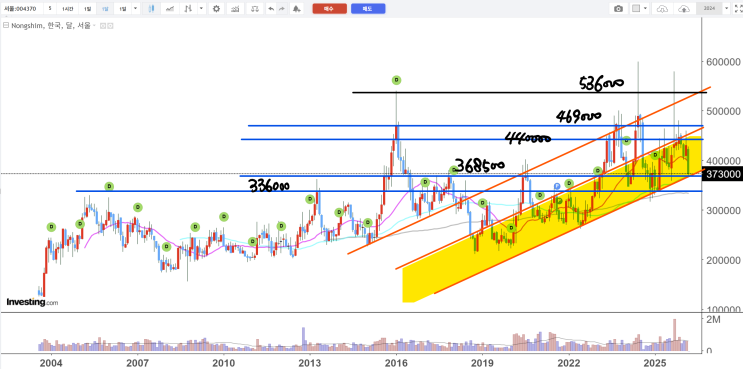Viewport: 743px width, 369px height.
Task: Redo the last chart action
Action: [x=281, y=9]
